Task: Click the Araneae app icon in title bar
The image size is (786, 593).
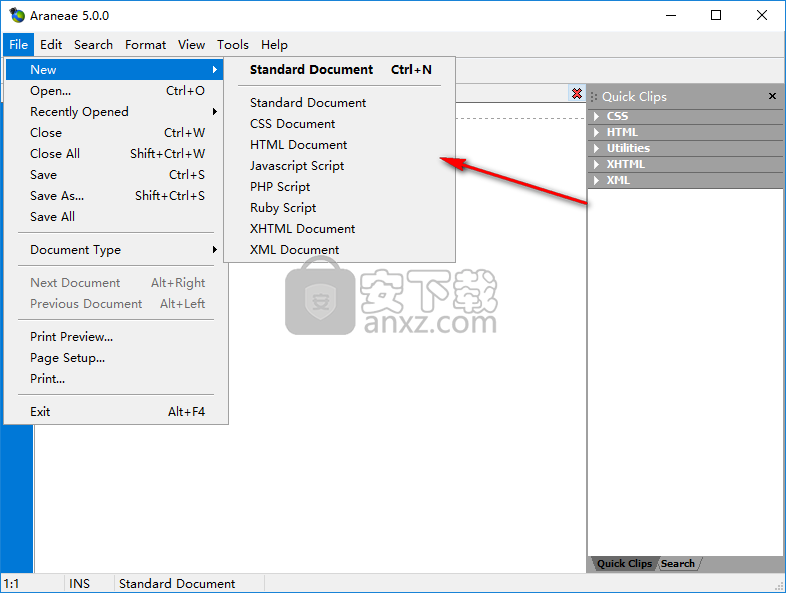Action: click(17, 15)
